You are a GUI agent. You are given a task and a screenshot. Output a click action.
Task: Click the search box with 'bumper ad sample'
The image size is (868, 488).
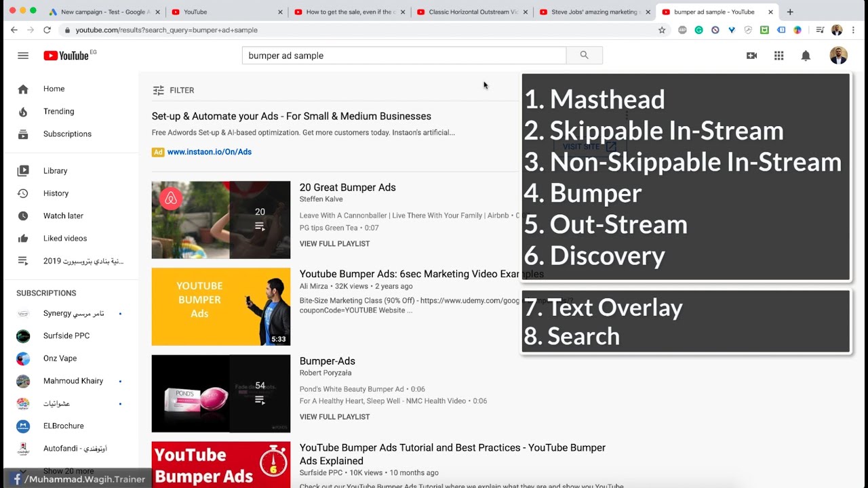tap(404, 56)
